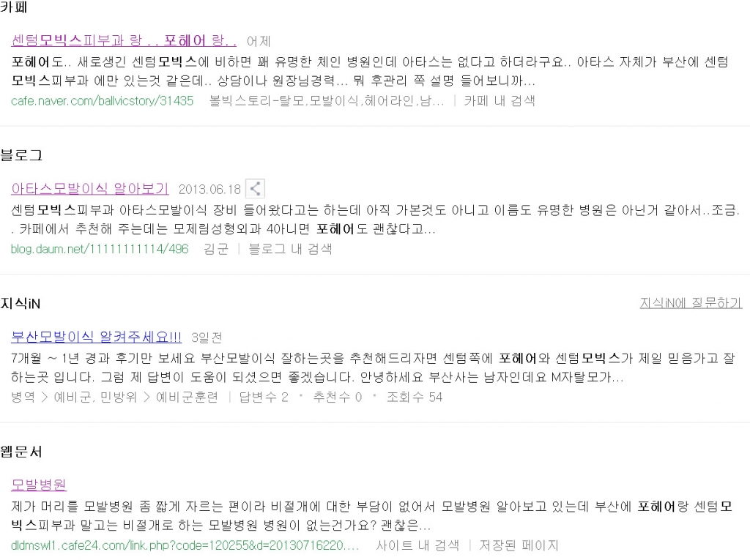Select the 예비군, 민방위 category breadcrumb

click(95, 397)
